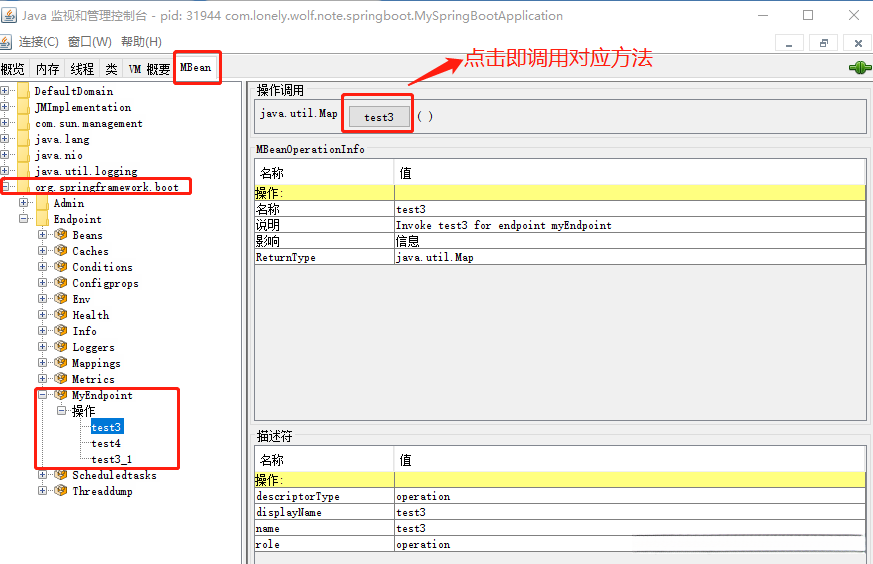Expand the java.nio node
This screenshot has width=873, height=564.
tap(4, 154)
